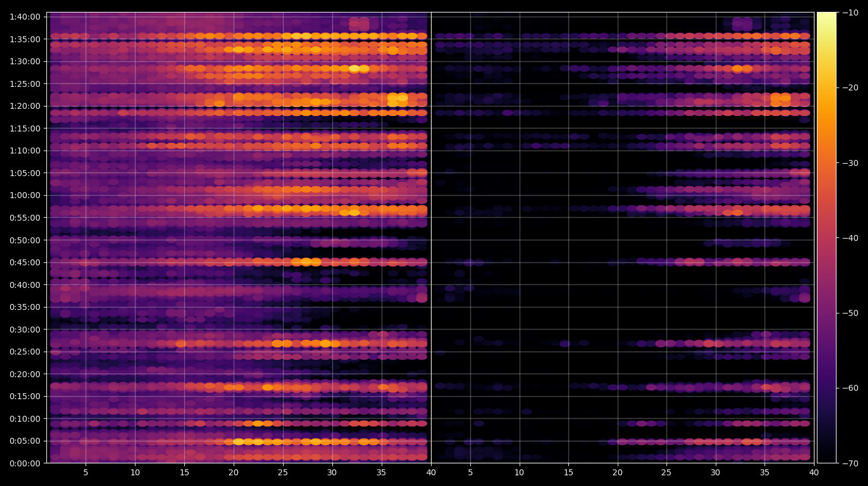The width and height of the screenshot is (868, 486).
Task: Click the 1:40:00 time axis label
Action: [25, 17]
